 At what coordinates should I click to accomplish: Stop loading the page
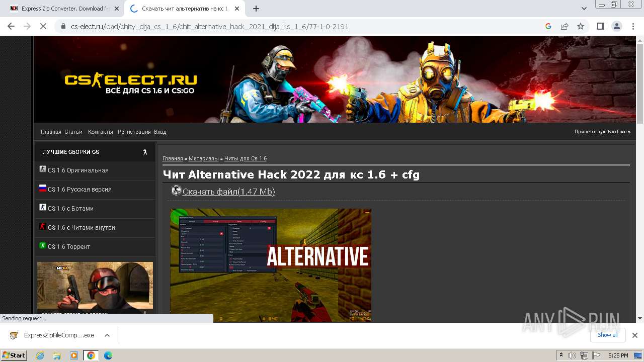click(43, 26)
